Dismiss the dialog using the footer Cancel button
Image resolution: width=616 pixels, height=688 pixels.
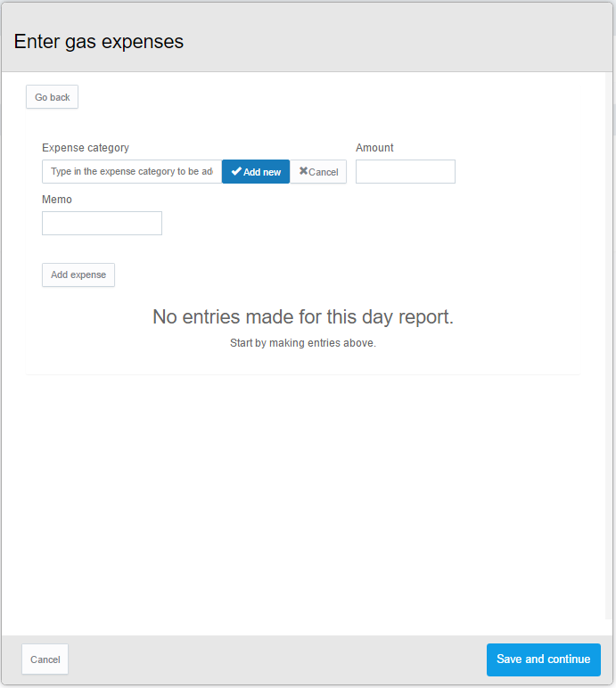45,659
